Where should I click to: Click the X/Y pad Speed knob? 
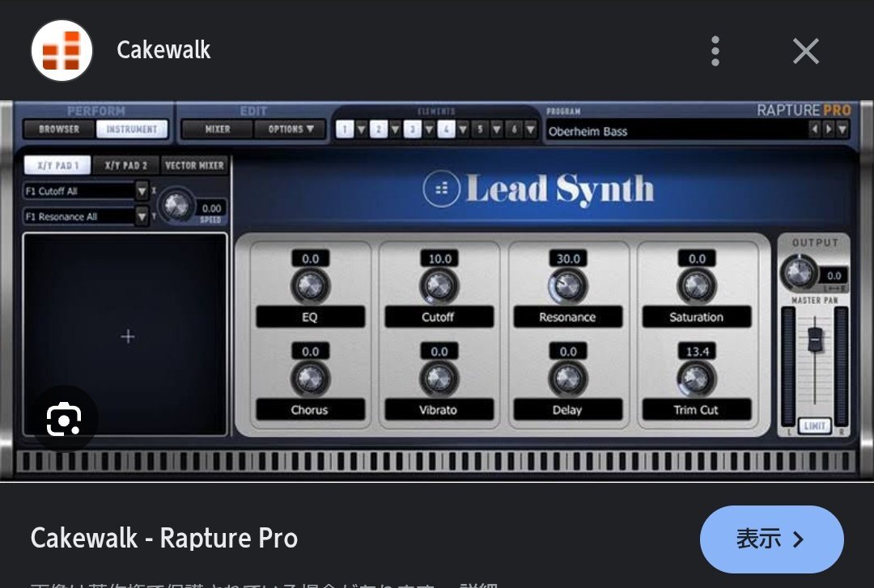coord(176,205)
